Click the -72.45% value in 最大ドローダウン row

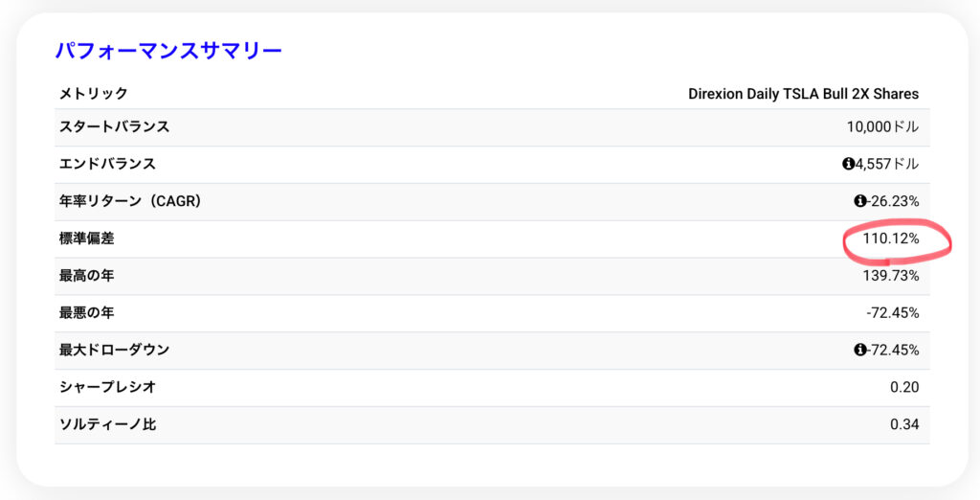click(893, 350)
